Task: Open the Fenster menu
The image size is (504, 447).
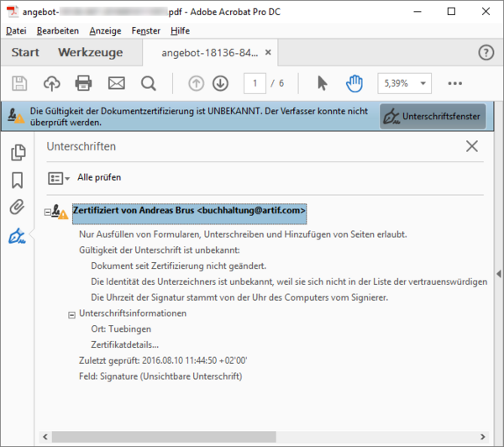Action: click(146, 31)
